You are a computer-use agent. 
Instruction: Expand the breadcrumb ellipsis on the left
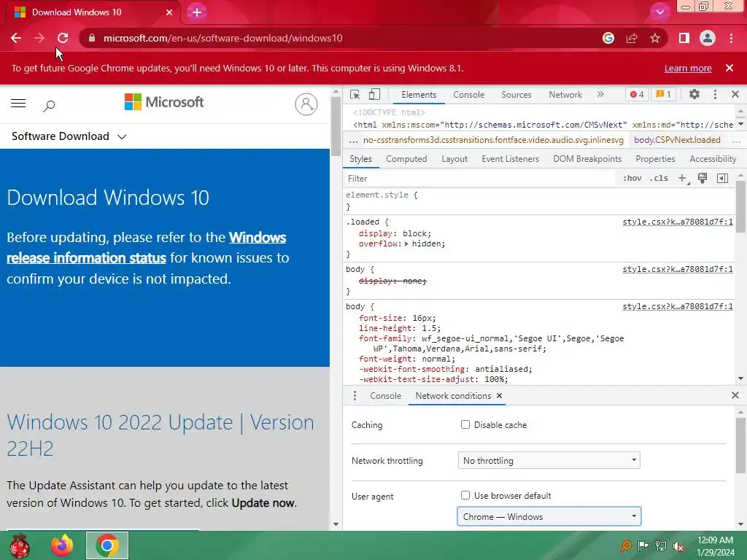pos(354,141)
